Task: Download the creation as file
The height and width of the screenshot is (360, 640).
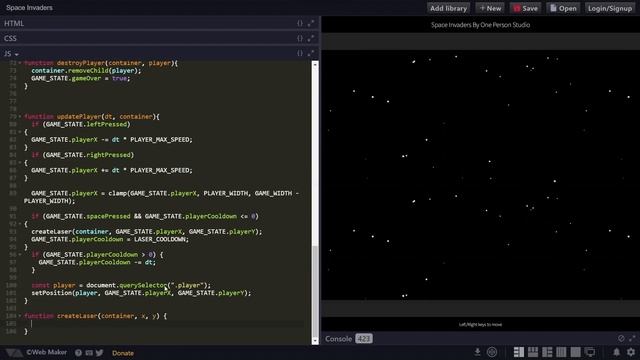Action: coord(477,352)
